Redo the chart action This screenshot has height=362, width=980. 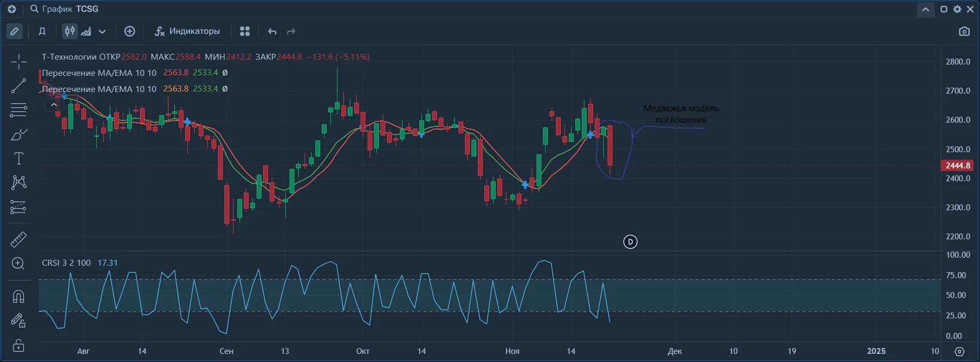[x=291, y=31]
